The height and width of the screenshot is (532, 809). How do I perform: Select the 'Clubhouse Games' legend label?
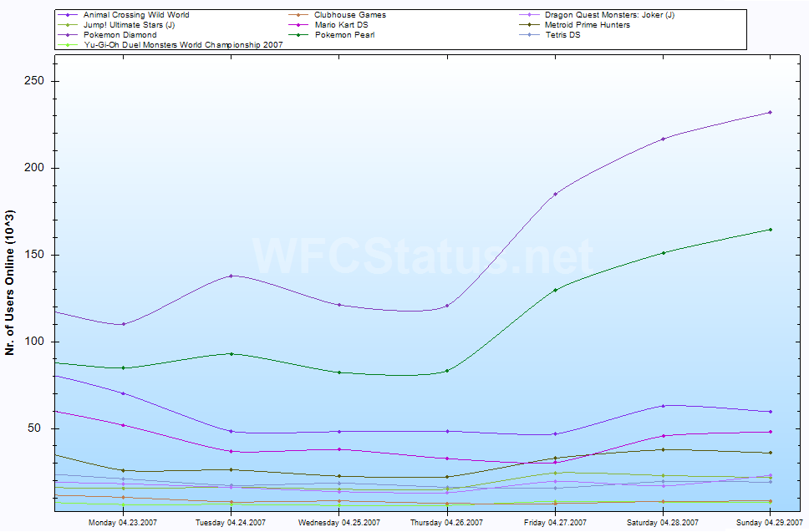point(350,15)
